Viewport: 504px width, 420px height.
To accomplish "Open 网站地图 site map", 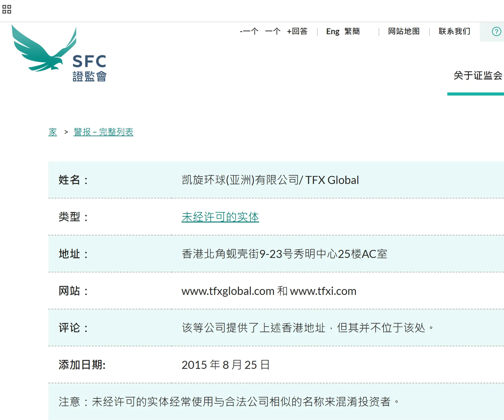I will [x=404, y=31].
